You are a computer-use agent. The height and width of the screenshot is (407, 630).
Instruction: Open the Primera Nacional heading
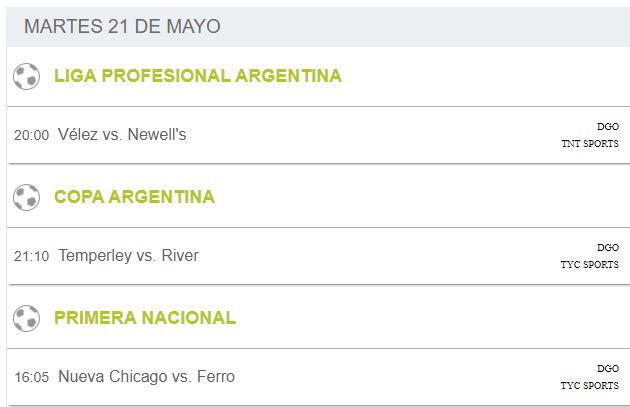pos(145,318)
